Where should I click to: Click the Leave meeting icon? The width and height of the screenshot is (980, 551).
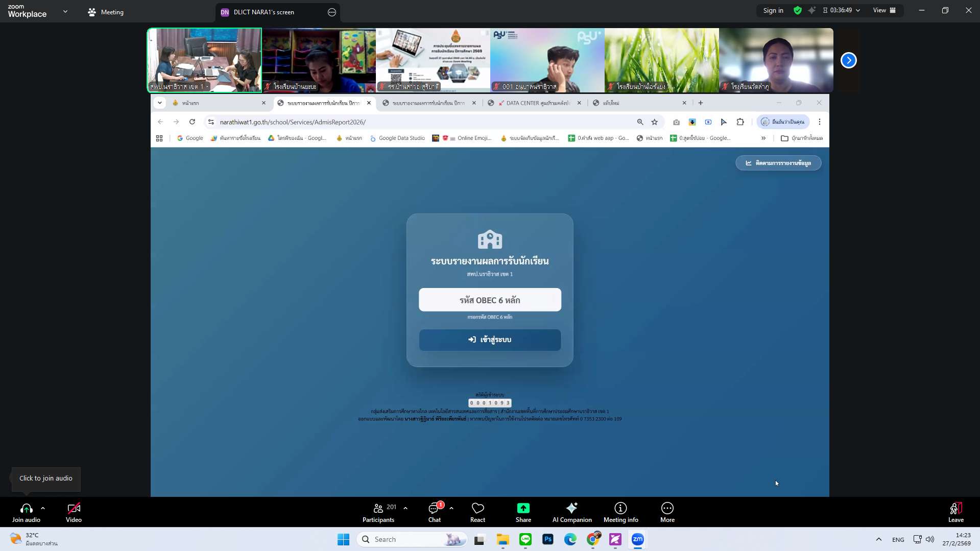pyautogui.click(x=955, y=512)
